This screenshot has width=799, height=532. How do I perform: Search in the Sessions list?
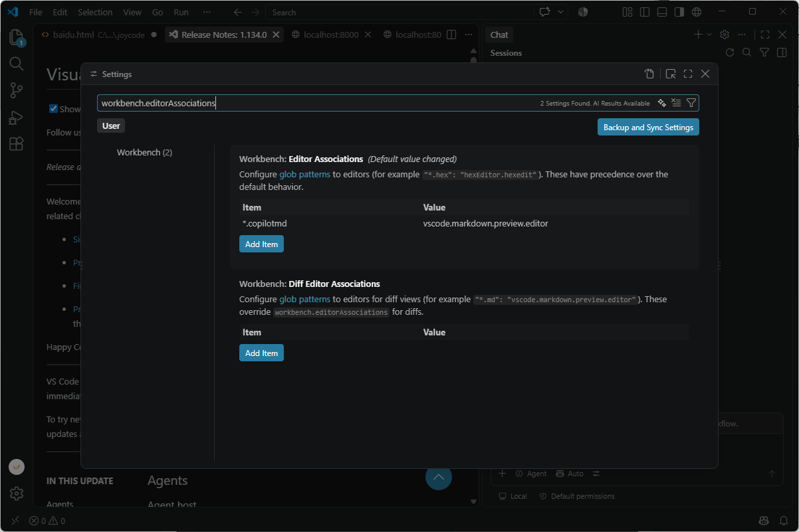pos(747,52)
